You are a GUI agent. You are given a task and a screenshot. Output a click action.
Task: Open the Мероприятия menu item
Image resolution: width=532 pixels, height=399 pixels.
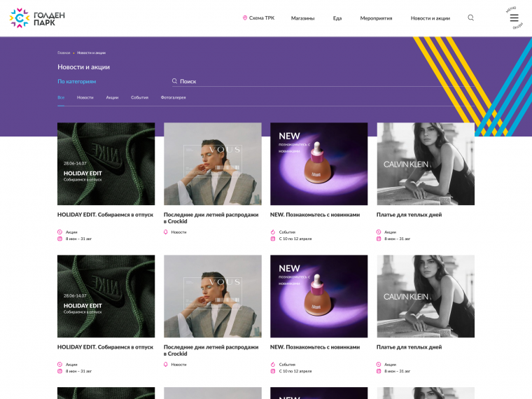[376, 18]
